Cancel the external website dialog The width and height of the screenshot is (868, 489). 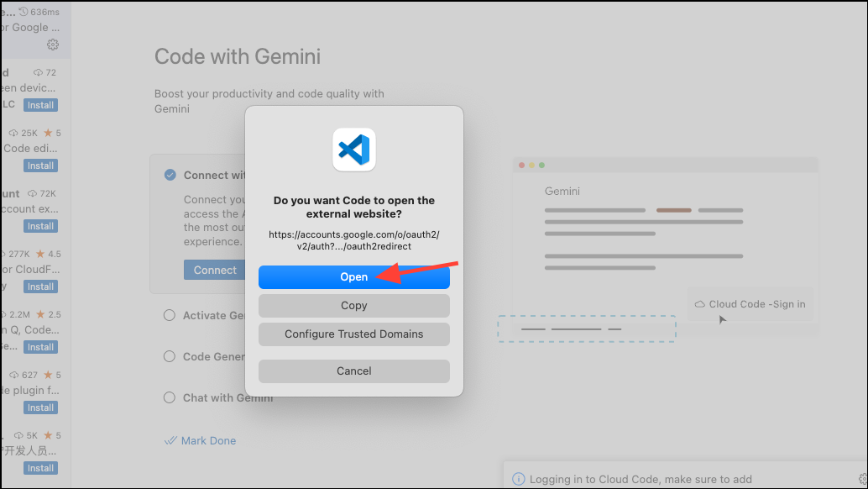[x=353, y=371]
